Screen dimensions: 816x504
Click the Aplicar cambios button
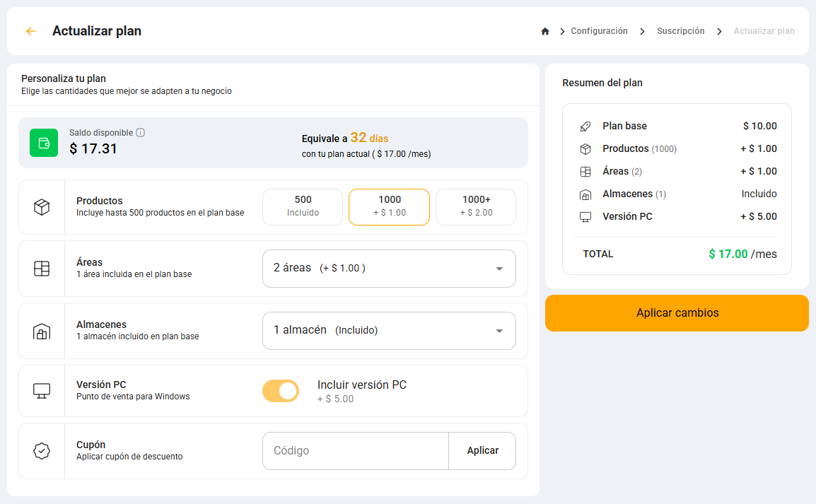point(677,313)
